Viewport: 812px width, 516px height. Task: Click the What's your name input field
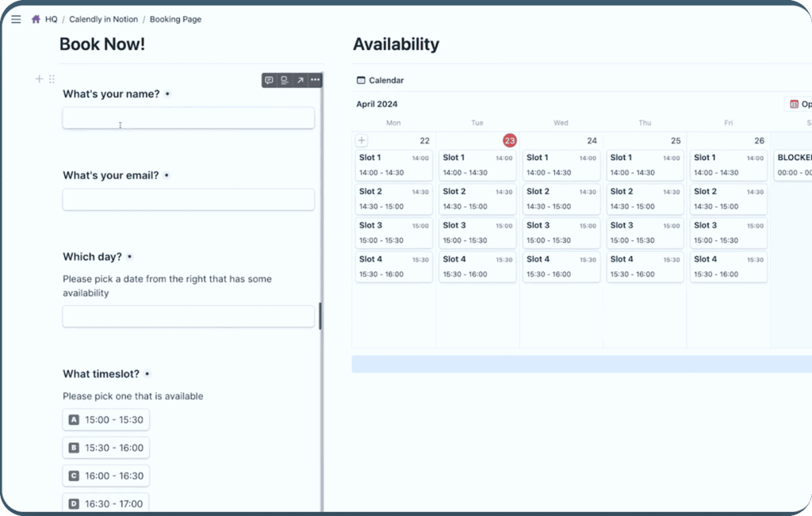pyautogui.click(x=189, y=118)
